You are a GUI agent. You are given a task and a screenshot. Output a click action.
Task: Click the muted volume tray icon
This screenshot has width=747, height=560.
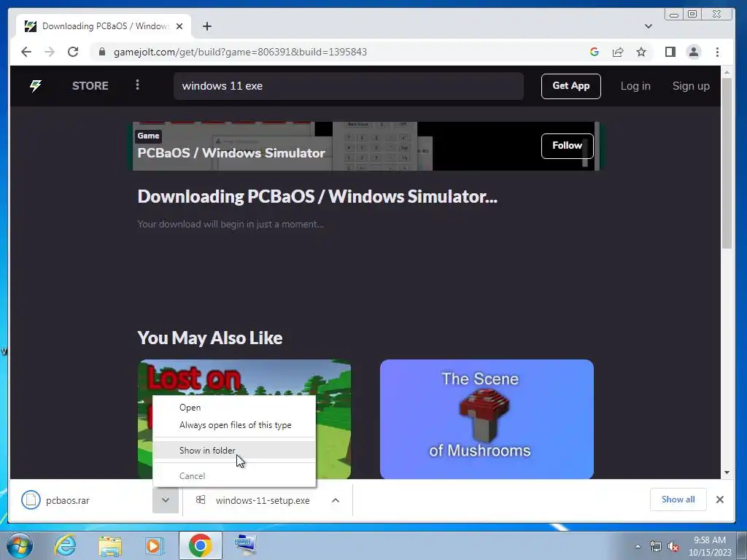(x=673, y=547)
